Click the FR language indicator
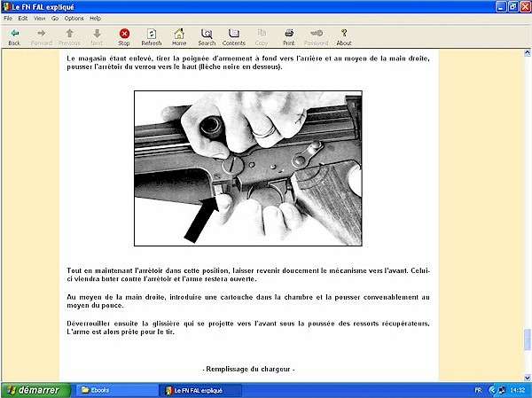Viewport: 532px width, 398px height. tap(478, 390)
